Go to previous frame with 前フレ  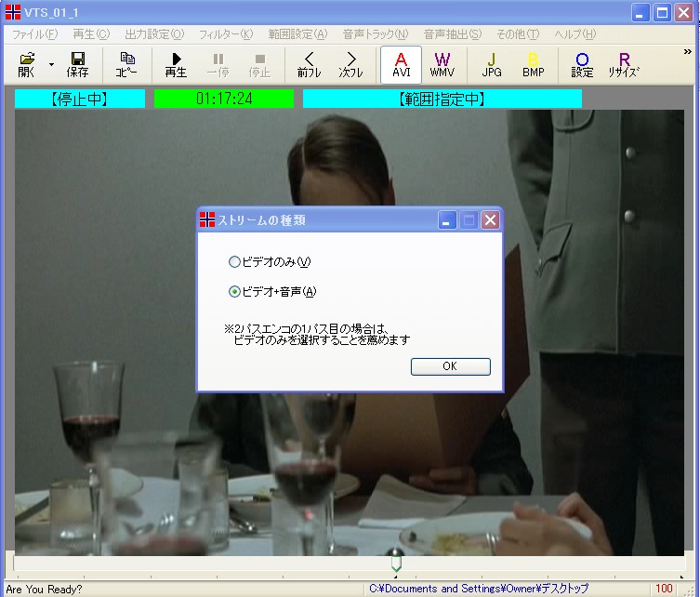(x=309, y=65)
